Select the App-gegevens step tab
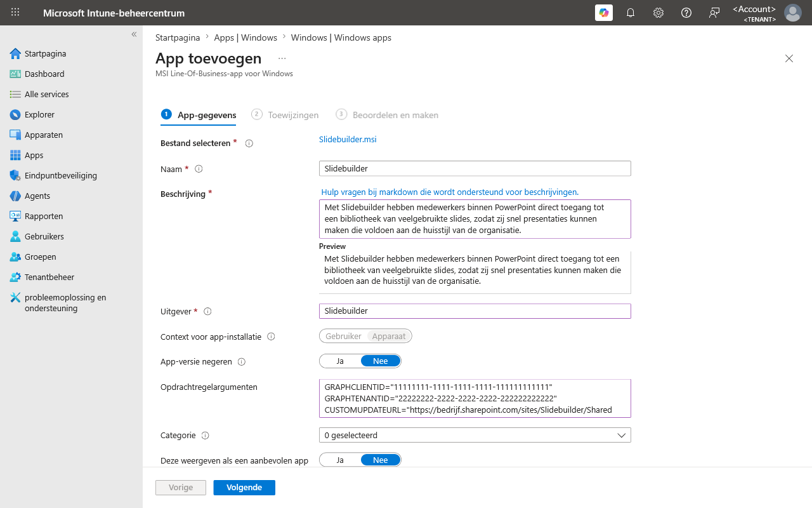The width and height of the screenshot is (812, 508). (199, 115)
